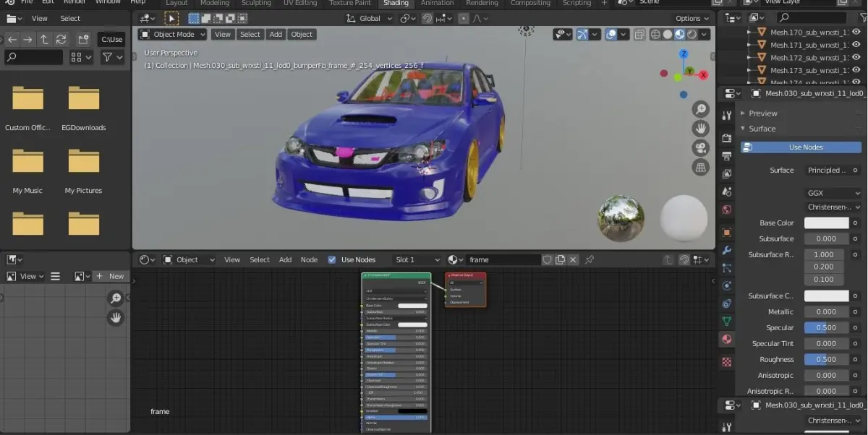Open the Particles properties tab
The height and width of the screenshot is (435, 868).
pyautogui.click(x=727, y=268)
